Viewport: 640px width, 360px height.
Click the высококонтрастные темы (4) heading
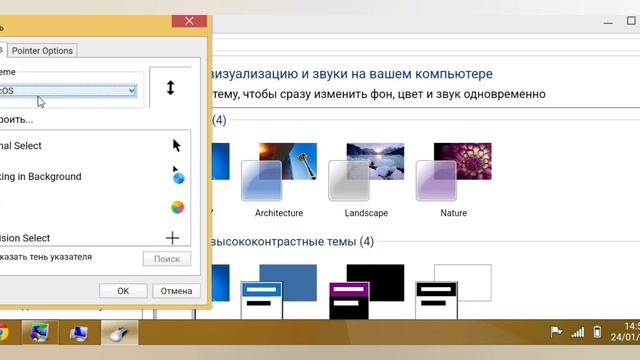(292, 242)
